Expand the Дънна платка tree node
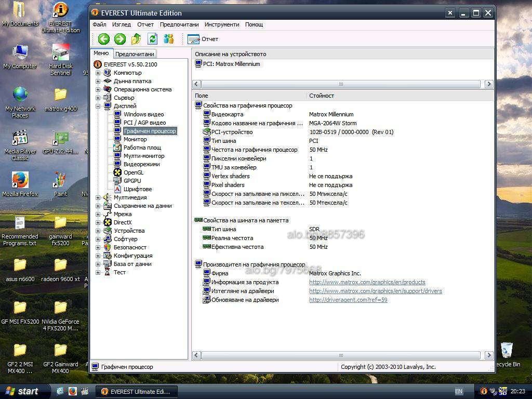The image size is (532, 399). click(x=98, y=81)
